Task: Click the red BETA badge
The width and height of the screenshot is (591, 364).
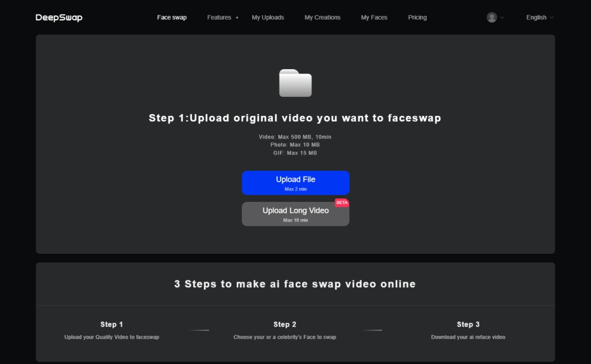Action: click(x=342, y=202)
